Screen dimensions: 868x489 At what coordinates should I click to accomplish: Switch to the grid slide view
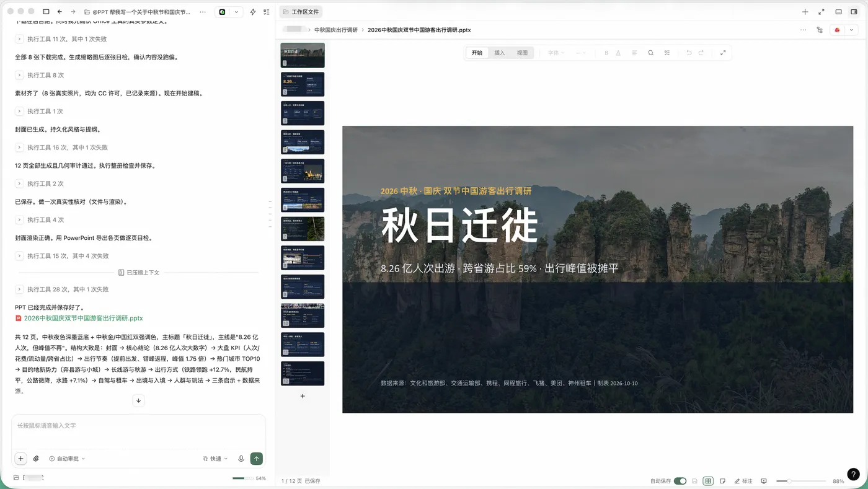708,481
